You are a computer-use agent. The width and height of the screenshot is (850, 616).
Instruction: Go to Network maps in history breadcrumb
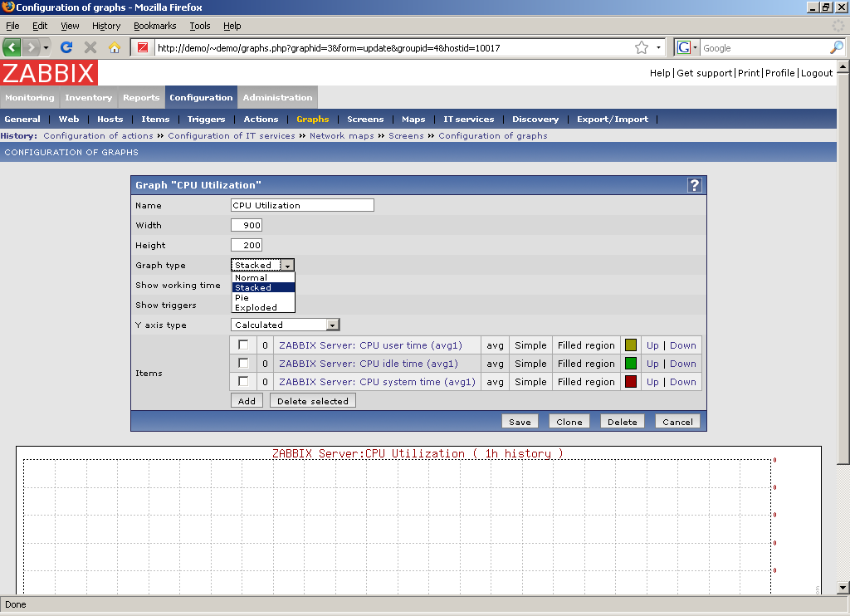[x=341, y=135]
